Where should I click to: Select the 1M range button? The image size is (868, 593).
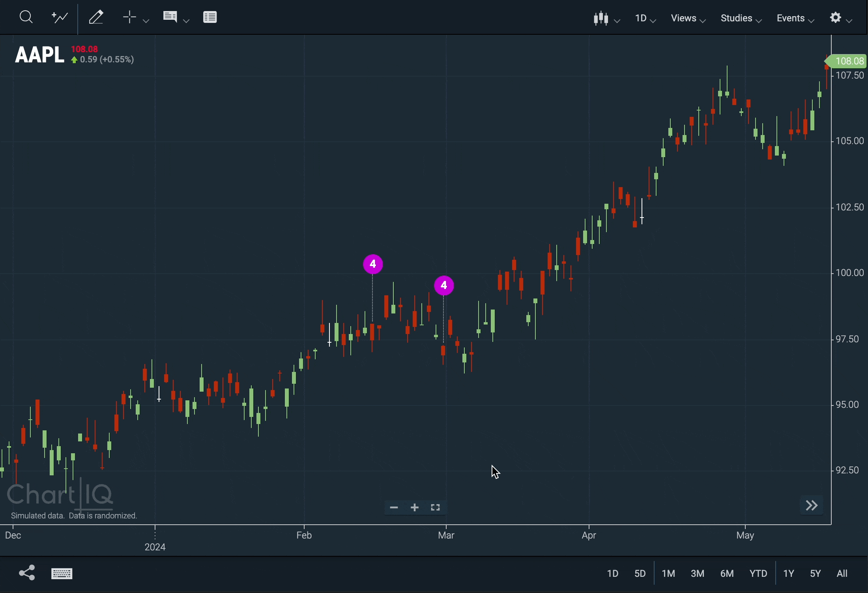point(669,573)
